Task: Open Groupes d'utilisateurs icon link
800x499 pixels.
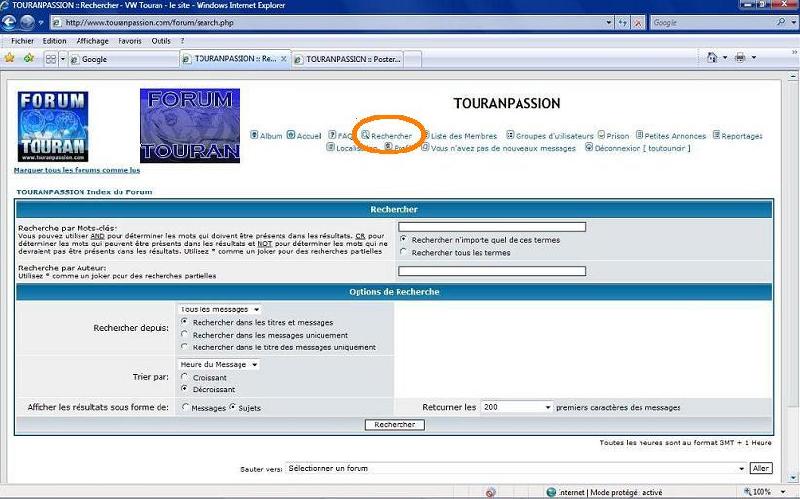Action: (x=510, y=135)
